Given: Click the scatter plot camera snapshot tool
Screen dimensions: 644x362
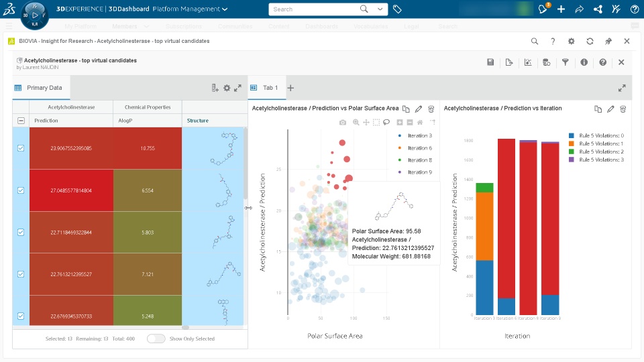Looking at the screenshot, I should [x=343, y=122].
